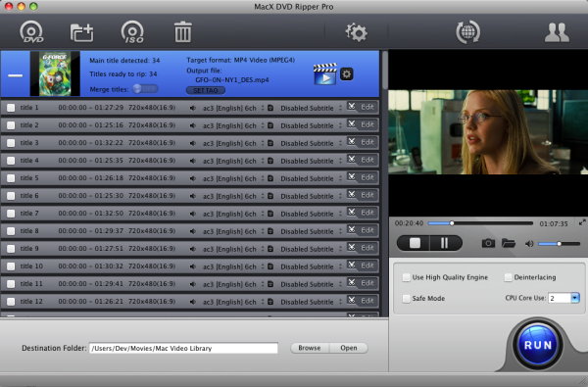Click the scissors trim icon for title 12

point(352,301)
